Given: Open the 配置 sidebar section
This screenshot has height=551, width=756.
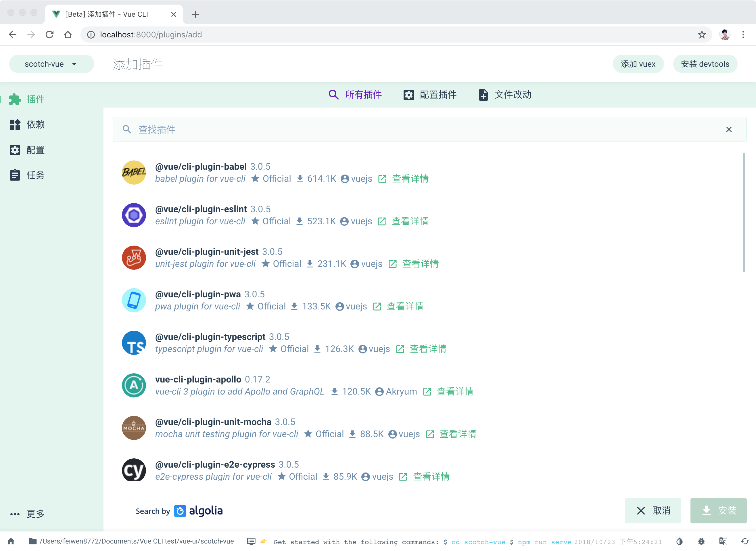Looking at the screenshot, I should click(52, 150).
